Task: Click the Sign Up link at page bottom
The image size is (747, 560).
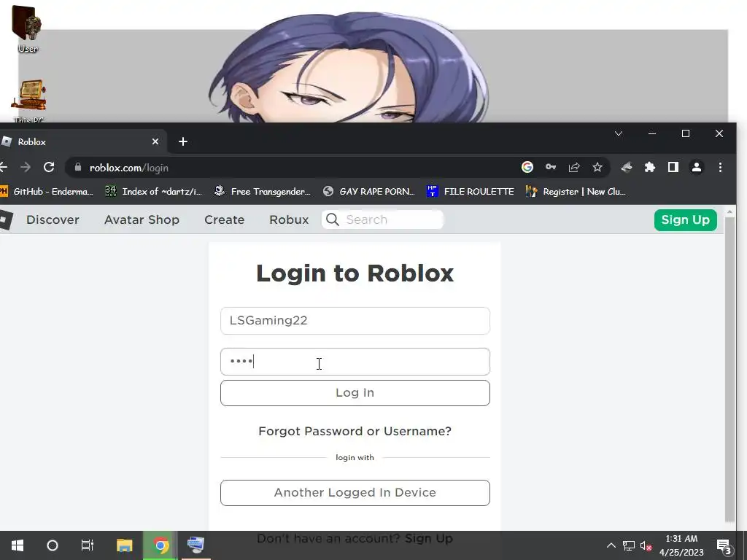Action: pyautogui.click(x=429, y=539)
